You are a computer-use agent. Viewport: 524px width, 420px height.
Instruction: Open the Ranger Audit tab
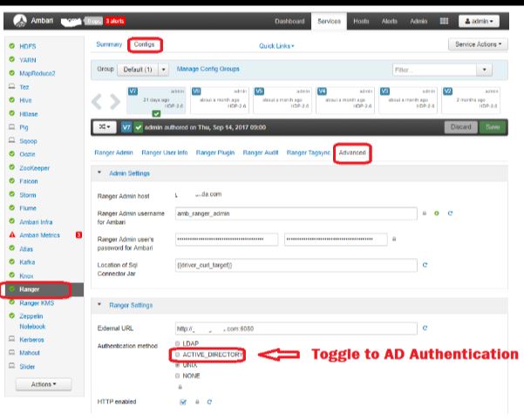tap(261, 152)
